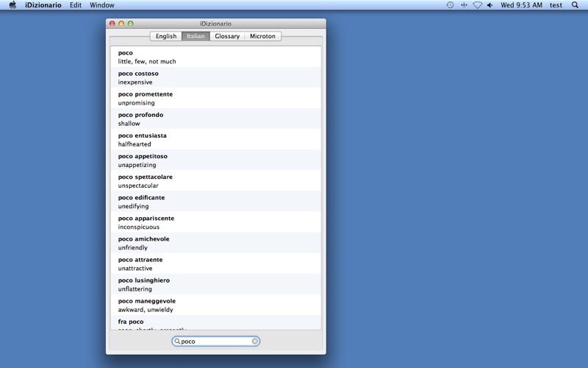Select the poco amichevole entry
This screenshot has height=368, width=588.
(x=216, y=243)
